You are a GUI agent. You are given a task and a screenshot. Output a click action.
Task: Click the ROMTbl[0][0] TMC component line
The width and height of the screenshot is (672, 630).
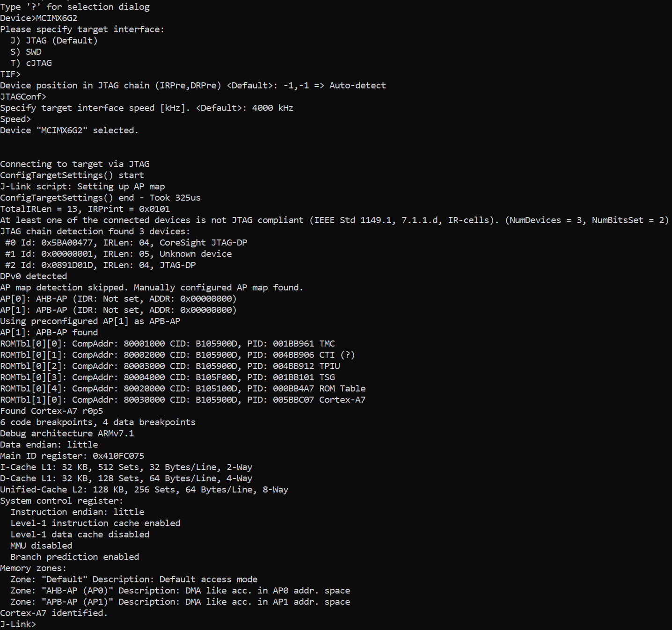(168, 344)
